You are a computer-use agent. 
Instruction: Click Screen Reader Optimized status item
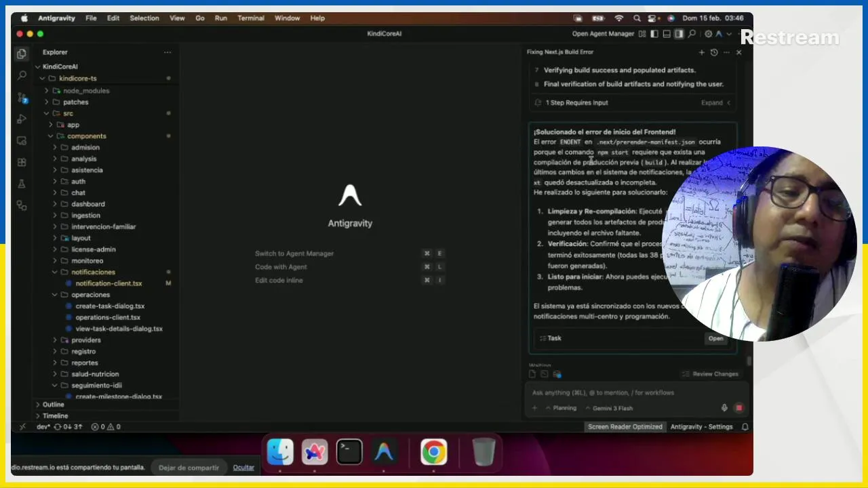[x=625, y=427]
